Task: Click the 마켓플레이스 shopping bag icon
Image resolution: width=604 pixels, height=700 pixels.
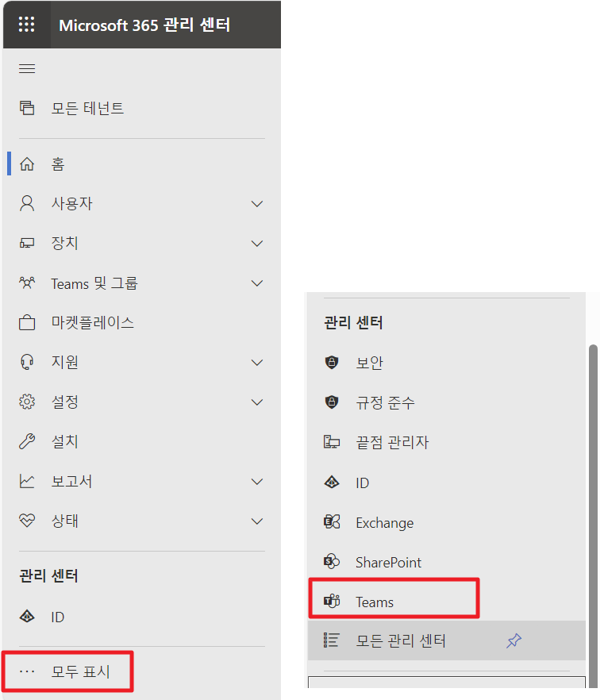Action: [27, 322]
